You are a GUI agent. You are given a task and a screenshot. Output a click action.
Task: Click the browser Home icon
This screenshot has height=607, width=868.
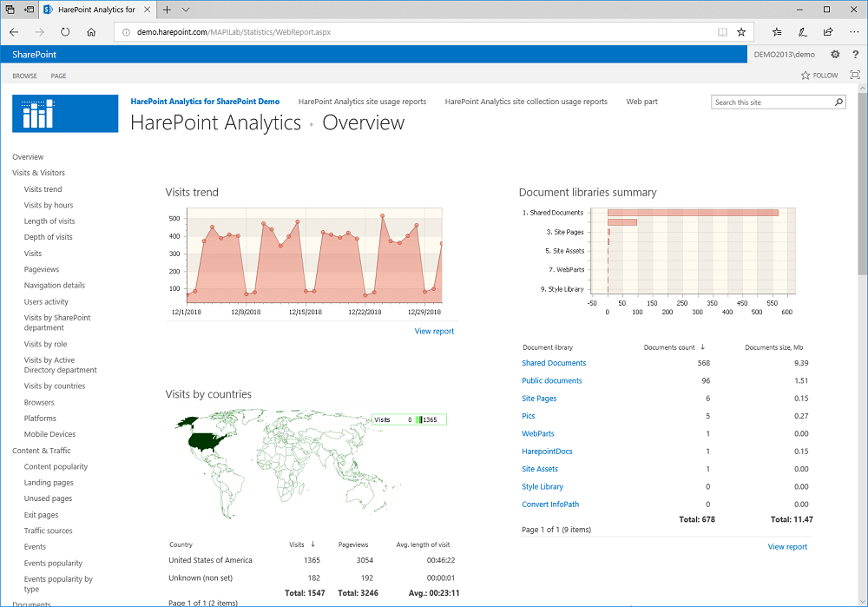(x=91, y=32)
